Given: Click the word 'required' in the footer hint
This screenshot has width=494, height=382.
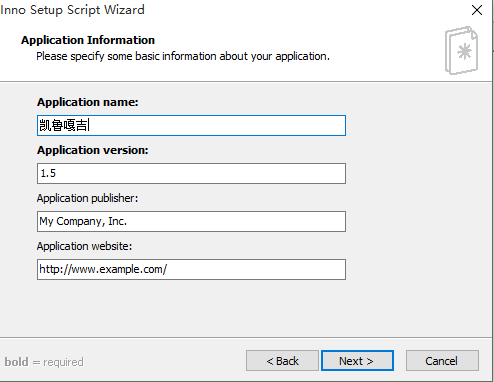Looking at the screenshot, I should point(63,362).
